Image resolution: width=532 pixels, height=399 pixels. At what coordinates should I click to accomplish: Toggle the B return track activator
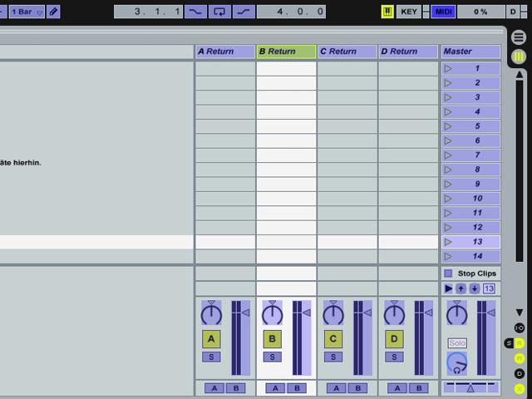[x=272, y=338]
